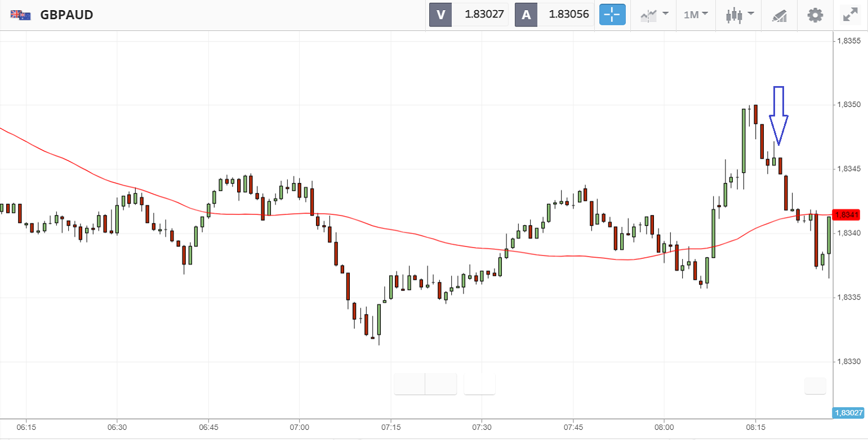Screen dimensions: 868x440
Task: Expand the chart to fullscreen
Action: coord(849,15)
